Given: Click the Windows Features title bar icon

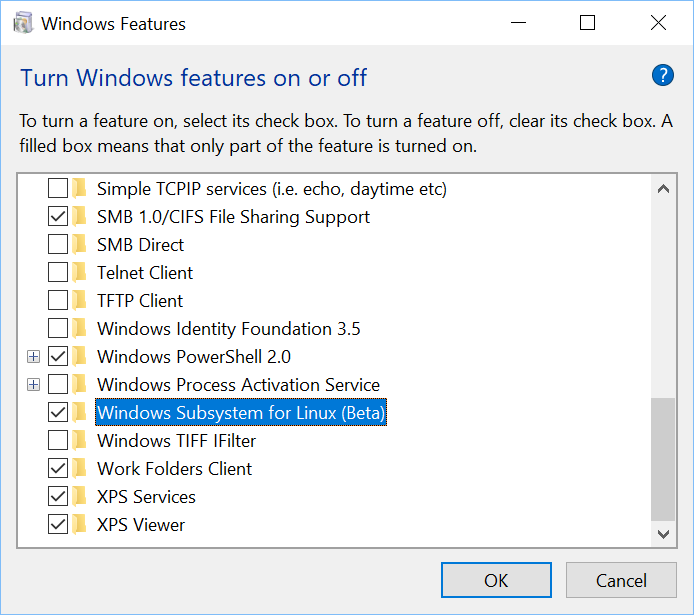Looking at the screenshot, I should (23, 23).
